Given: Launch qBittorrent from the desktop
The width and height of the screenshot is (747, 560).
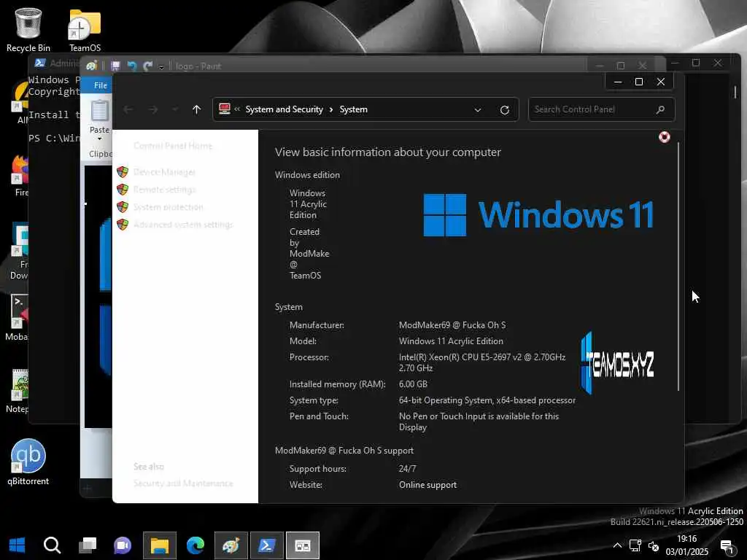Looking at the screenshot, I should (28, 462).
